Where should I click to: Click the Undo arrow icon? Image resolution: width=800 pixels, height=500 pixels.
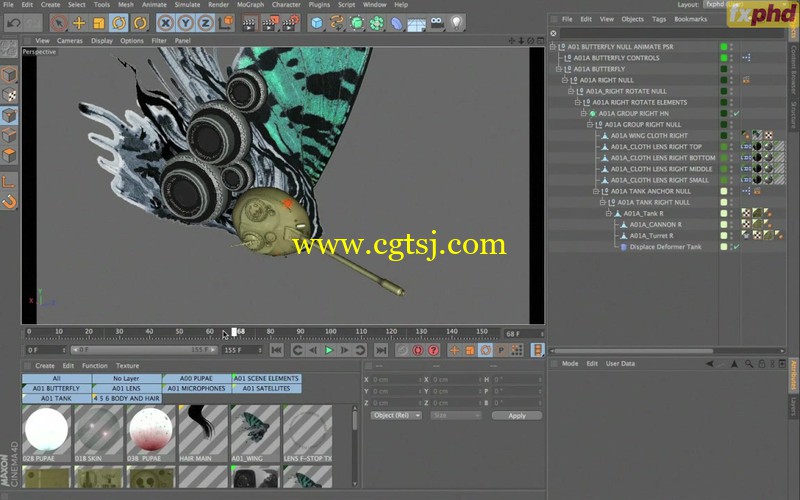(14, 23)
